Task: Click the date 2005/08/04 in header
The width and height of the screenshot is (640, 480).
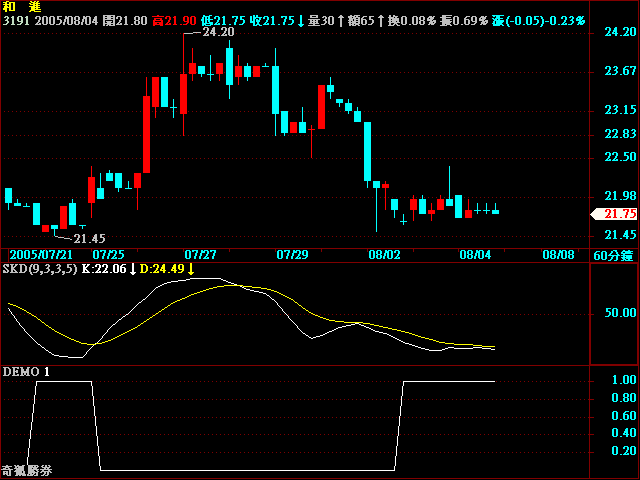Action: pos(67,21)
